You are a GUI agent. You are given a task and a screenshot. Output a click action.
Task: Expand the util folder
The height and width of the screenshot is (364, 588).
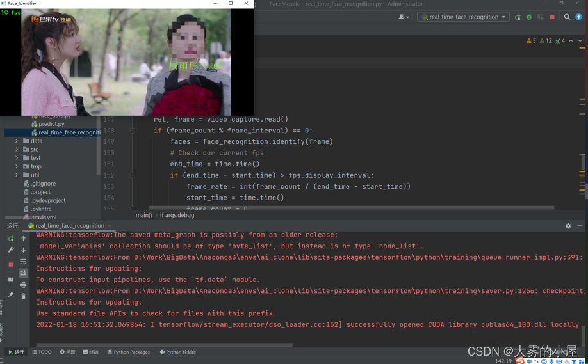17,175
